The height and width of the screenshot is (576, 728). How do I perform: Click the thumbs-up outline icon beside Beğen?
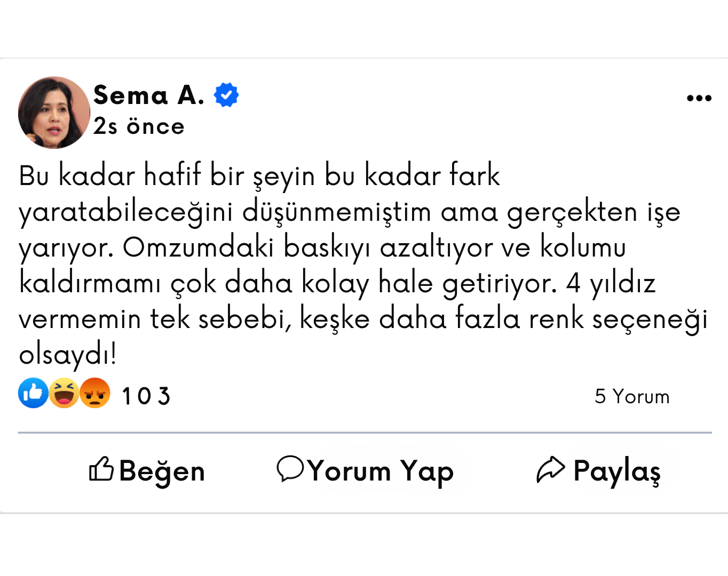(x=101, y=469)
